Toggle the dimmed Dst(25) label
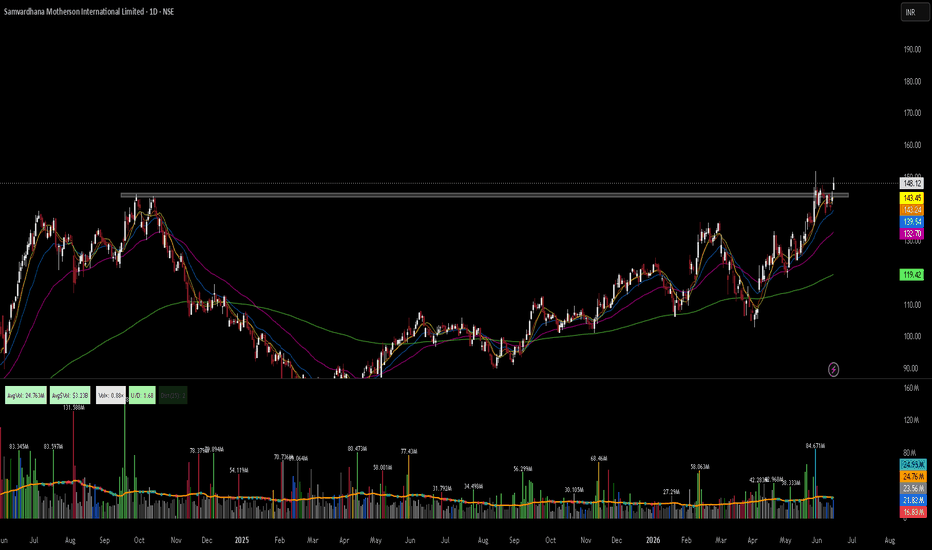 tap(173, 395)
